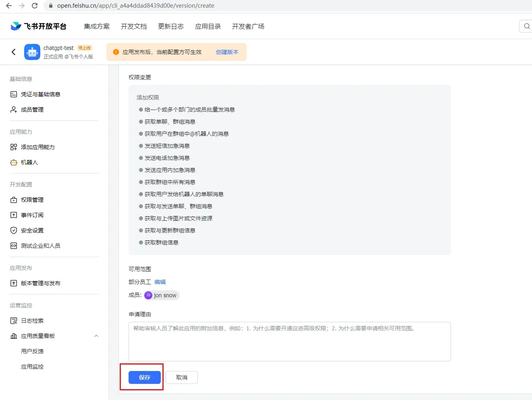The width and height of the screenshot is (532, 400).
Task: Click the 取消 button
Action: (182, 377)
